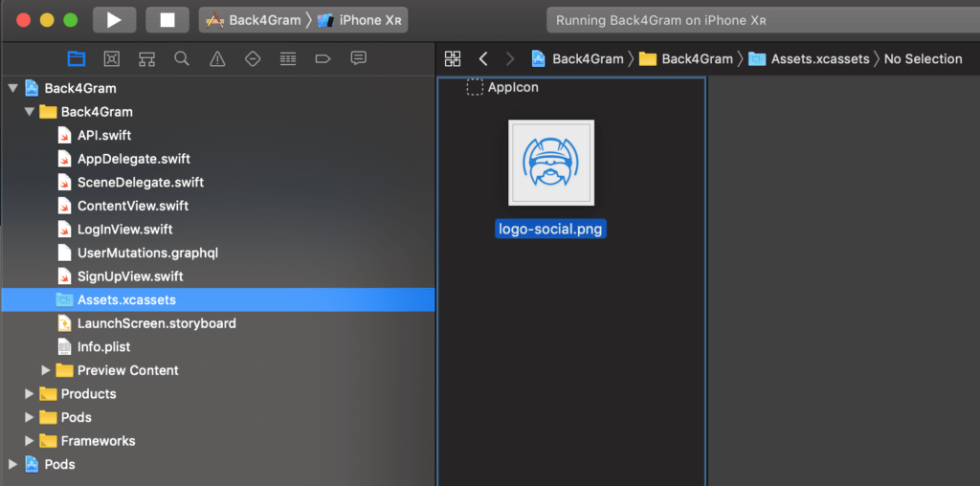Screen dimensions: 980x486
Task: Click the Running Back4Gram status field
Action: click(x=763, y=20)
